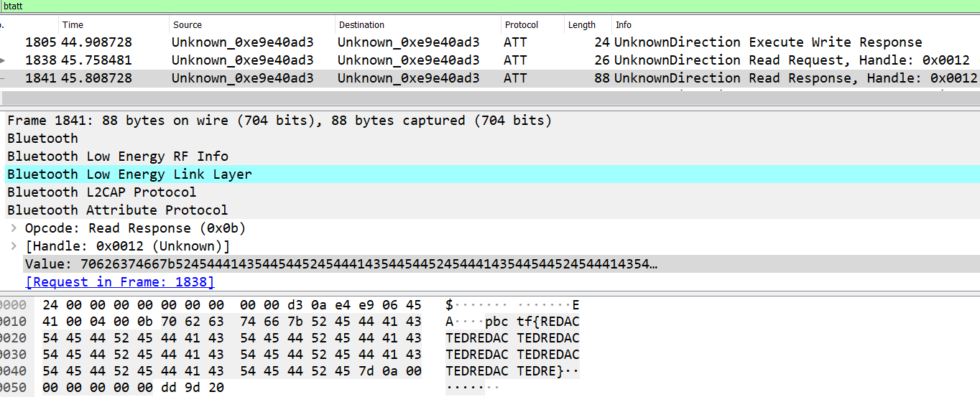Select packet 1838 Read Request row
Image resolution: width=980 pixels, height=397 pixels.
pyautogui.click(x=490, y=60)
